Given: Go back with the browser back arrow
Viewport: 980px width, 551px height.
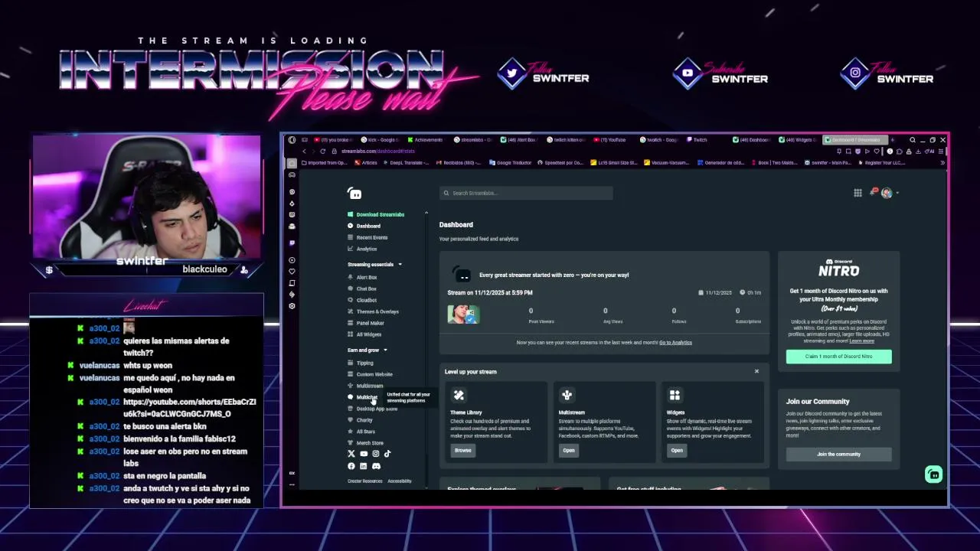Looking at the screenshot, I should 304,151.
